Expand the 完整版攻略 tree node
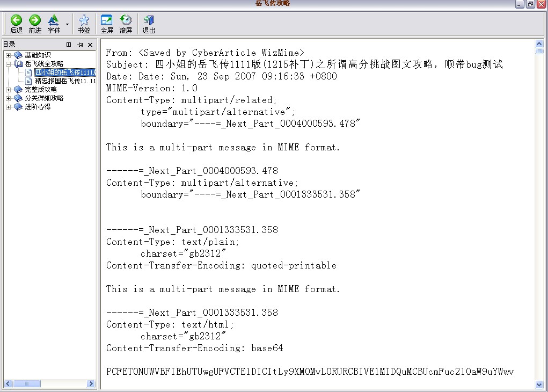 (9, 90)
